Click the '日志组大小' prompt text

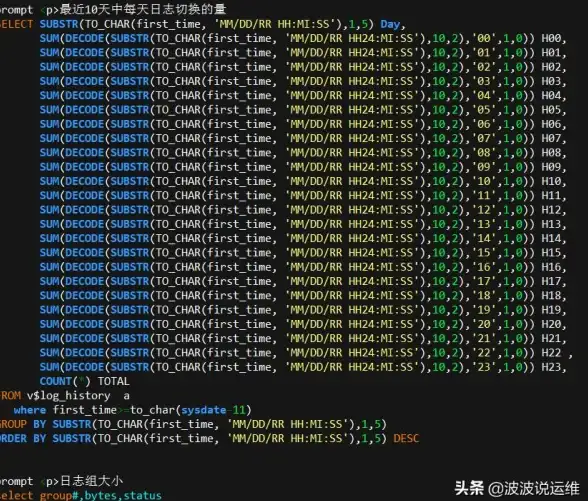click(x=92, y=481)
